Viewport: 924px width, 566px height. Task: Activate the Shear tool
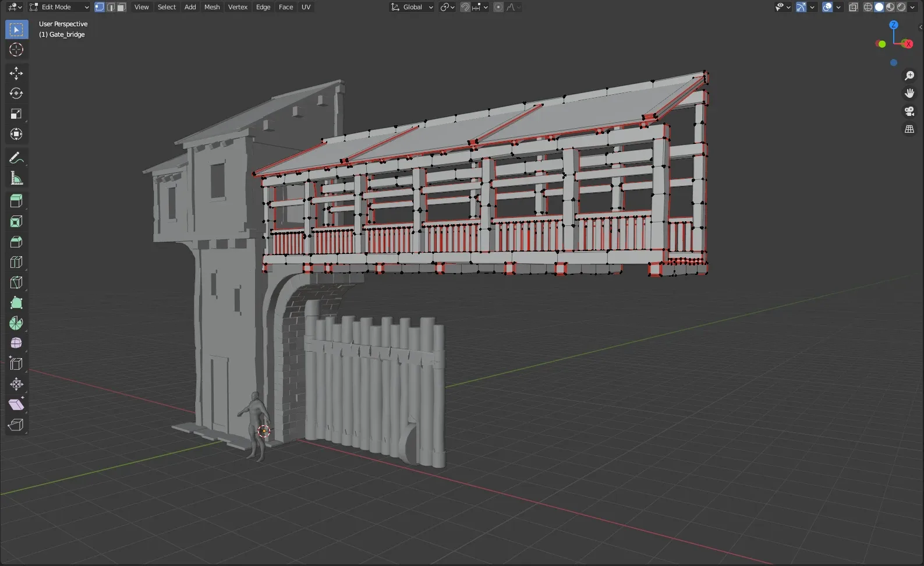16,405
